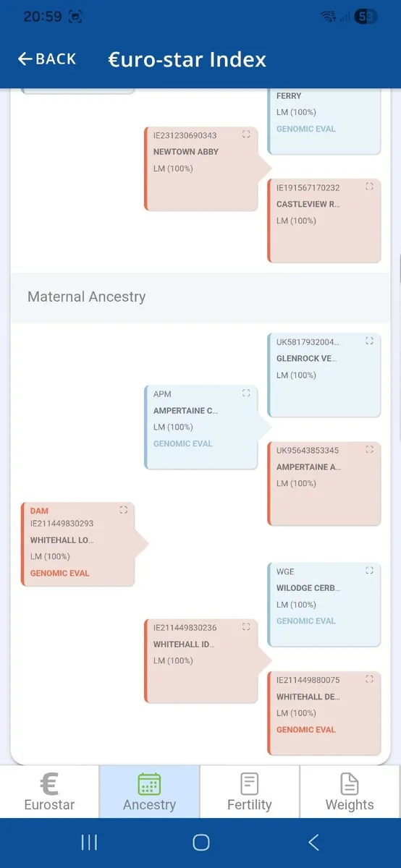This screenshot has height=868, width=401.
Task: Expand the WILODGE CERB... card icon
Action: (369, 571)
